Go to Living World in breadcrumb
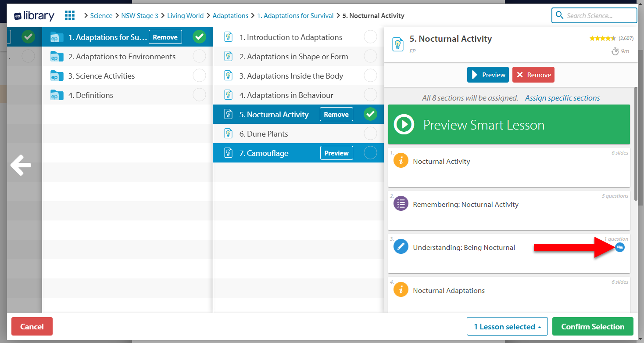Screen dimensions: 644x343 [x=185, y=16]
